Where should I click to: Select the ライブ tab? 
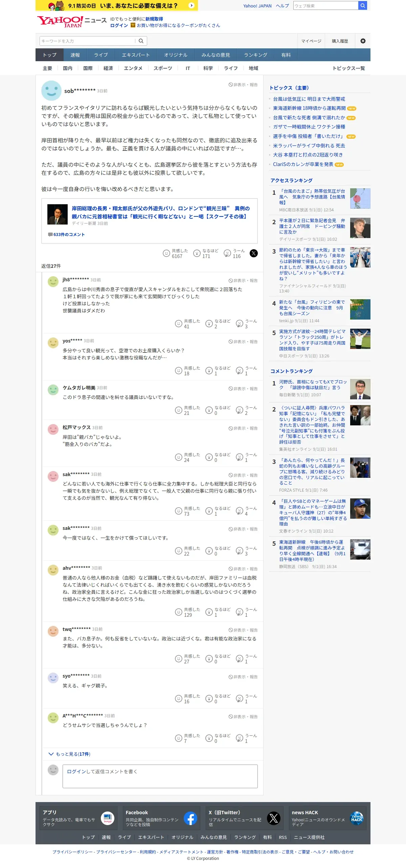pos(101,55)
